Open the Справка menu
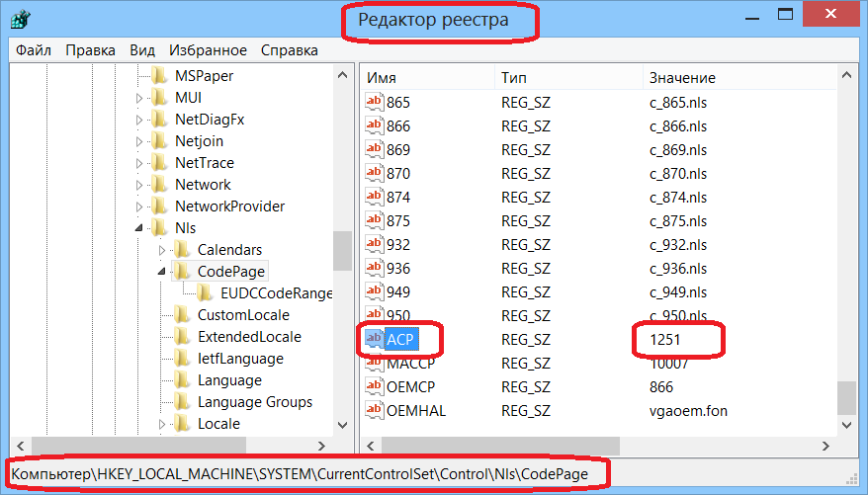This screenshot has height=495, width=868. tap(290, 50)
